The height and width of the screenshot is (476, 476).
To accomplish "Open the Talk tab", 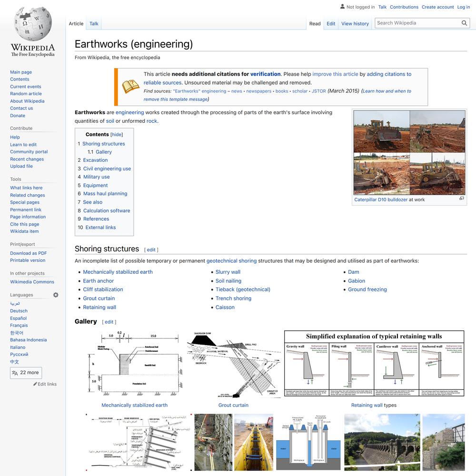I will [x=94, y=24].
